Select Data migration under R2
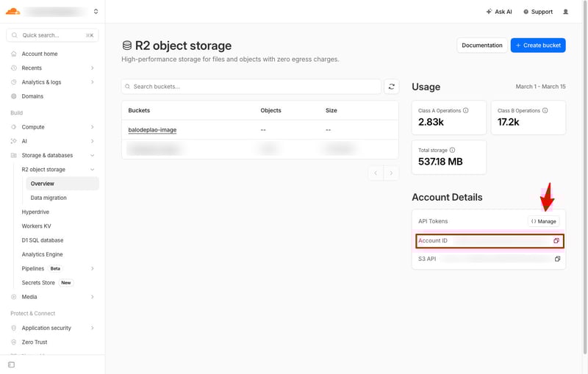This screenshot has height=374, width=588. [49, 198]
